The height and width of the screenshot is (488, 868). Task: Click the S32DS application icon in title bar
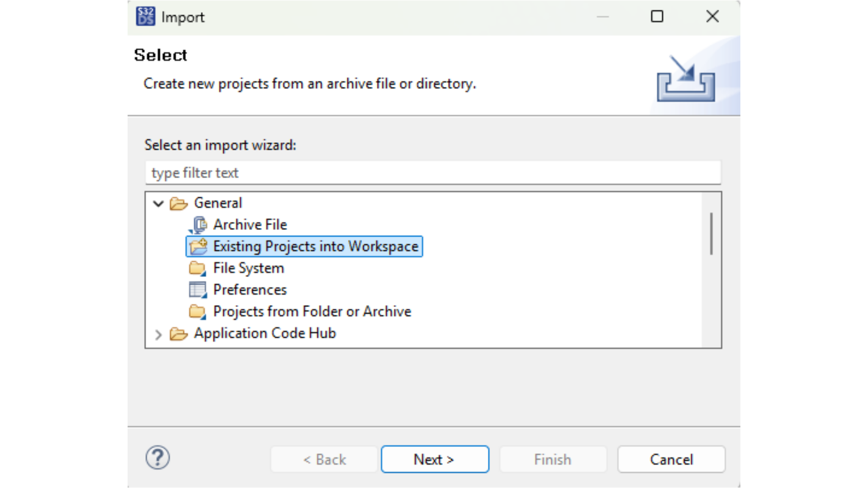145,17
